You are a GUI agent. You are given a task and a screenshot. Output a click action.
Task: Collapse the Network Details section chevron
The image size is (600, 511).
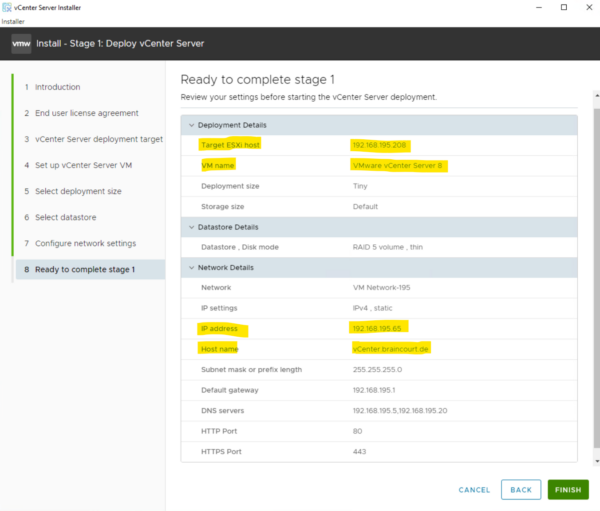tap(191, 268)
